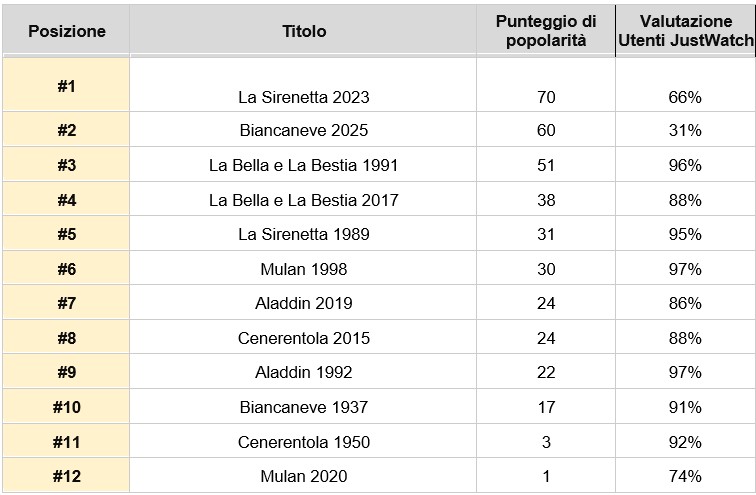Select the Cenerentola 2015 cell

point(303,337)
